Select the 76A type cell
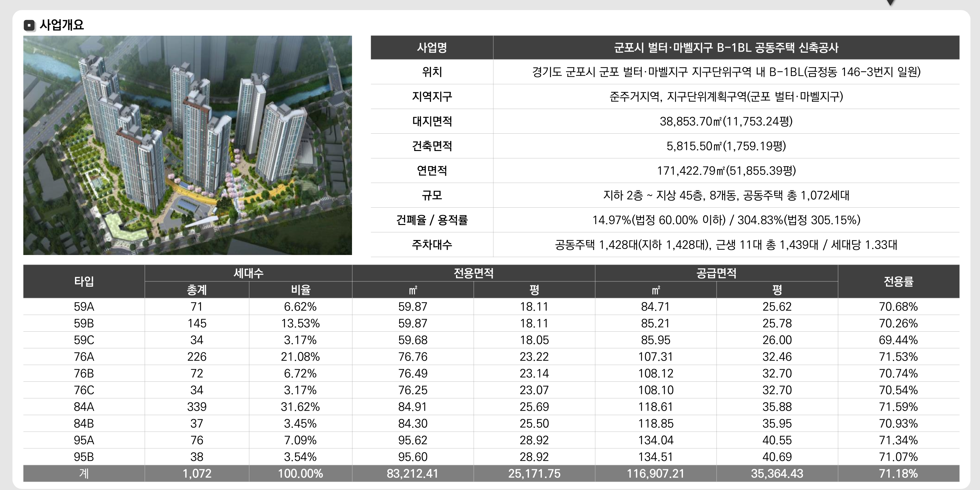The image size is (980, 490). click(x=84, y=356)
